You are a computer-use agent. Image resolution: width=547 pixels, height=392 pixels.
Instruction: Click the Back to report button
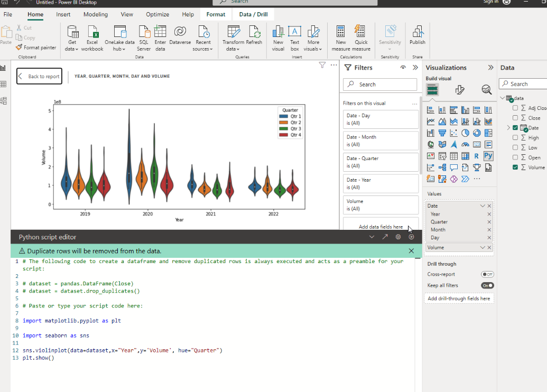click(39, 77)
